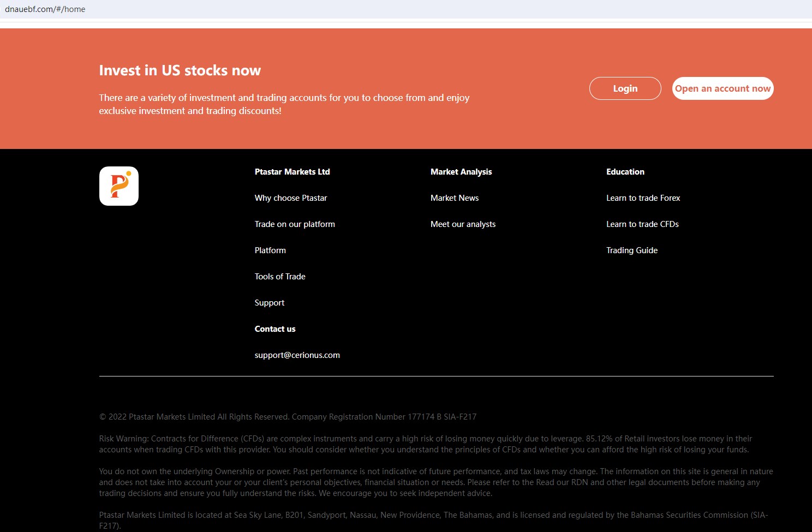This screenshot has height=532, width=812.
Task: Go to Trade on our platform
Action: coord(295,224)
